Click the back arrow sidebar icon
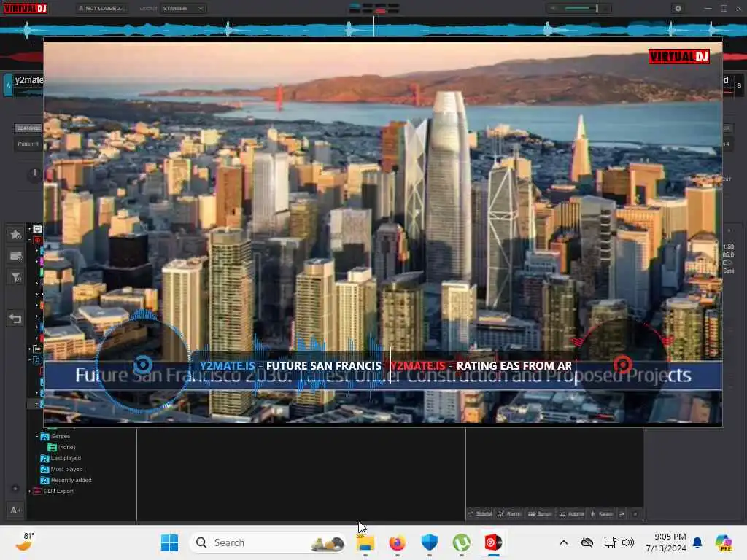 tap(15, 319)
